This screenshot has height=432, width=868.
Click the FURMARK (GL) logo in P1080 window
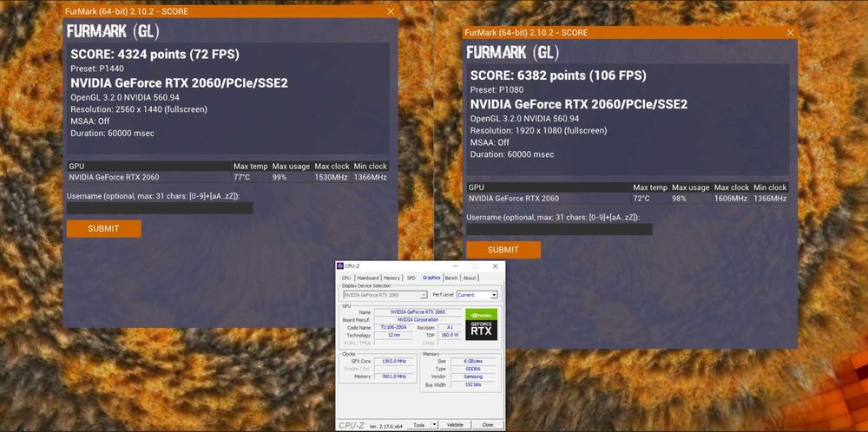[x=513, y=53]
